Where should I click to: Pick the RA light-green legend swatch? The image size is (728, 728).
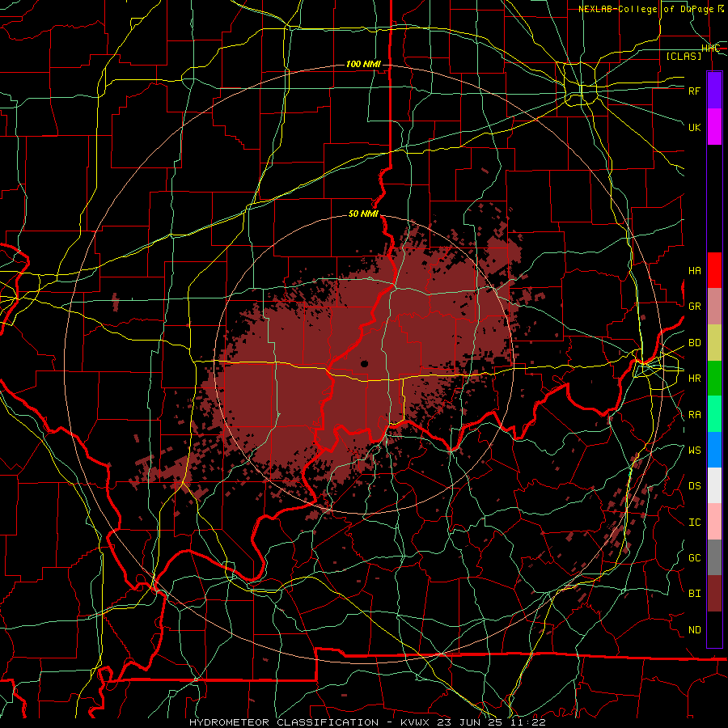[714, 414]
